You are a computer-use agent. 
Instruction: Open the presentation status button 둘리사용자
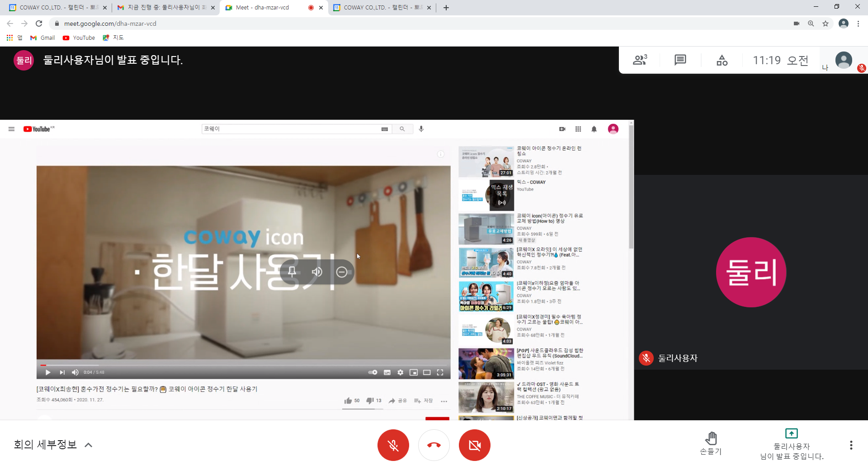click(x=792, y=445)
